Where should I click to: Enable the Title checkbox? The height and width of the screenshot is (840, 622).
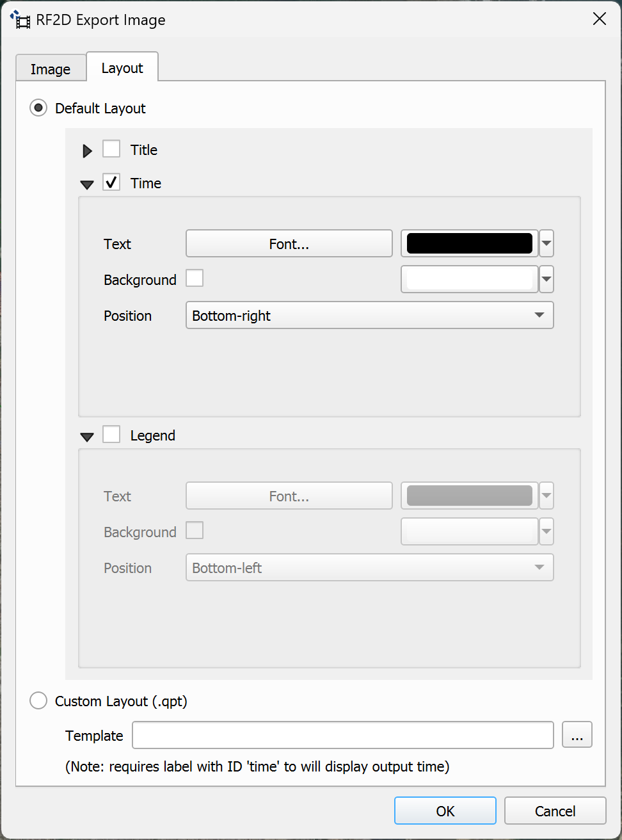111,149
